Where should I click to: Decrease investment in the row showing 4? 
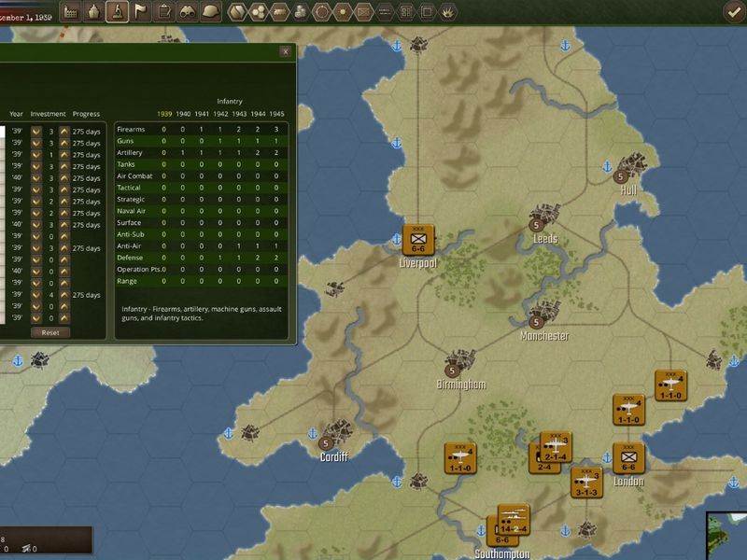click(x=36, y=295)
